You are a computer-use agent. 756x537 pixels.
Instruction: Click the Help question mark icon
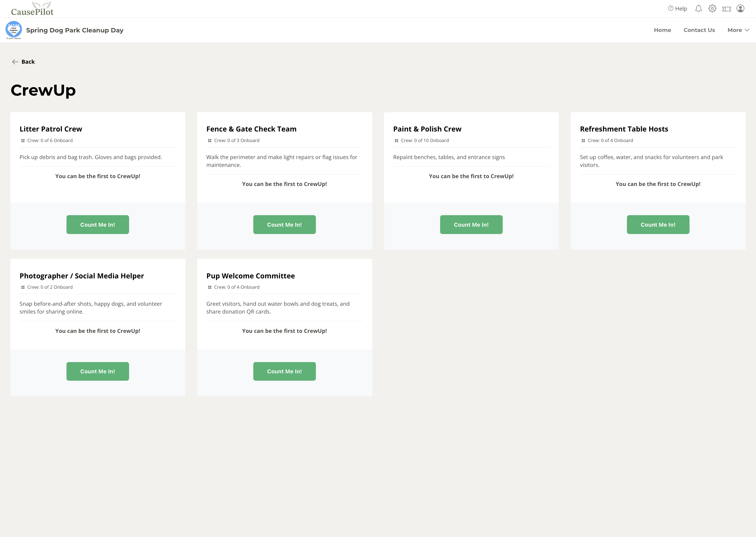click(x=670, y=9)
